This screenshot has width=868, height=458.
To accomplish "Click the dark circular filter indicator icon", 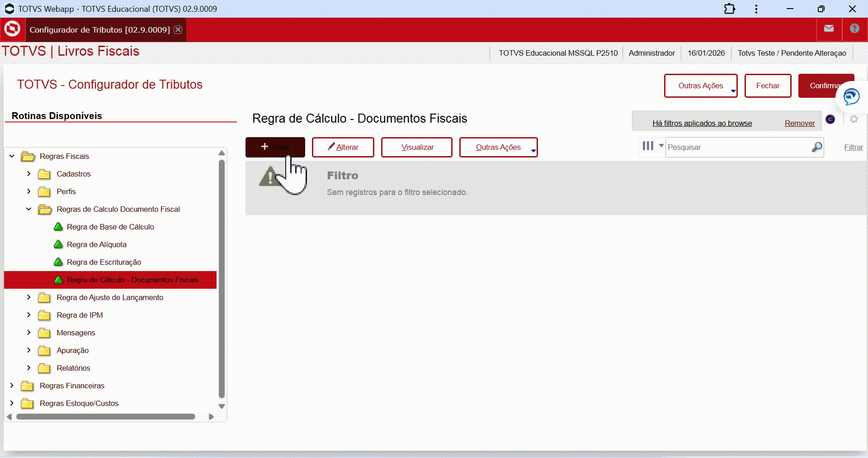I will [830, 119].
